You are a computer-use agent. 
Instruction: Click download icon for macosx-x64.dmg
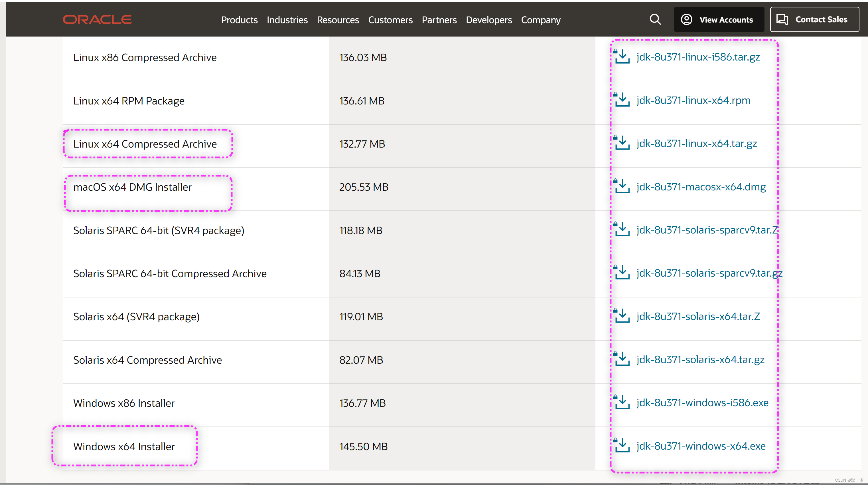coord(622,186)
